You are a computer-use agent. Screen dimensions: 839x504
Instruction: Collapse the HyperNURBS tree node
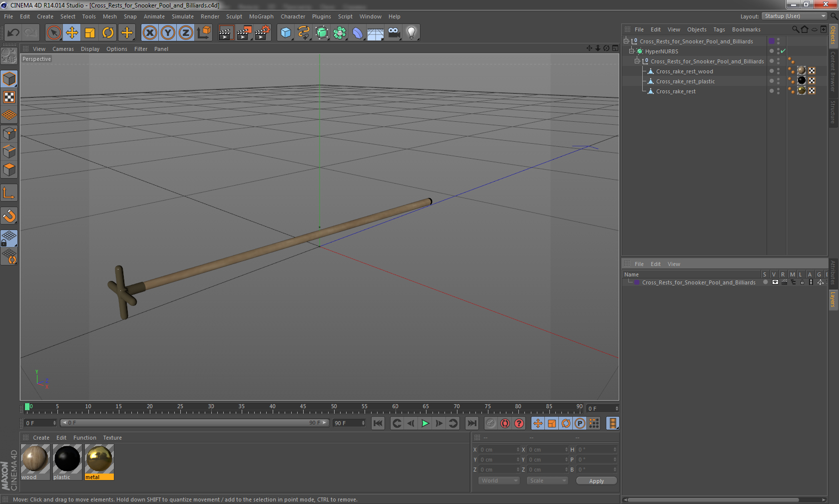click(x=632, y=51)
